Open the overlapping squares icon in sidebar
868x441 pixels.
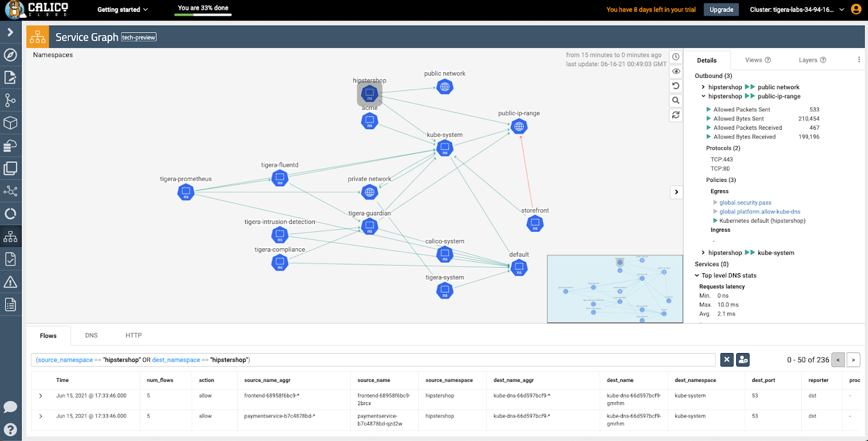pyautogui.click(x=10, y=168)
